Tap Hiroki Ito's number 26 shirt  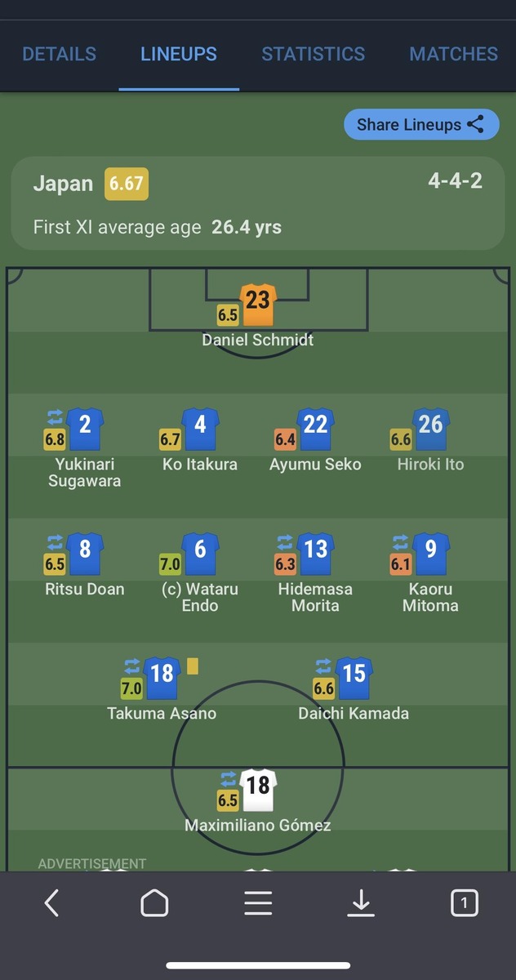point(430,429)
